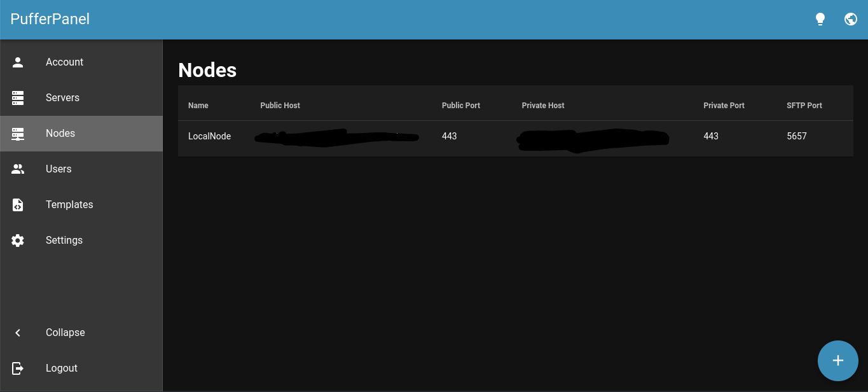Open the Servers page
Image resolution: width=868 pixels, height=392 pixels.
(x=62, y=97)
